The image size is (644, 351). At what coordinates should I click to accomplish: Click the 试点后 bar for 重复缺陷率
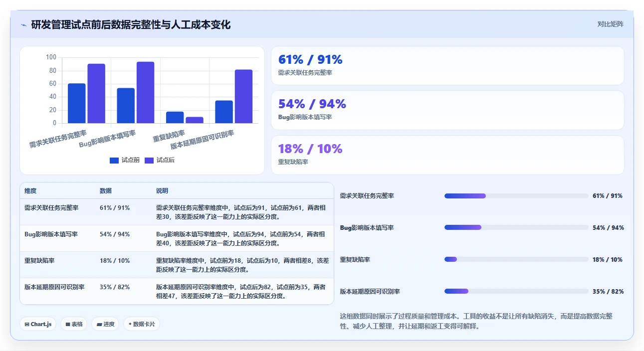coord(194,120)
